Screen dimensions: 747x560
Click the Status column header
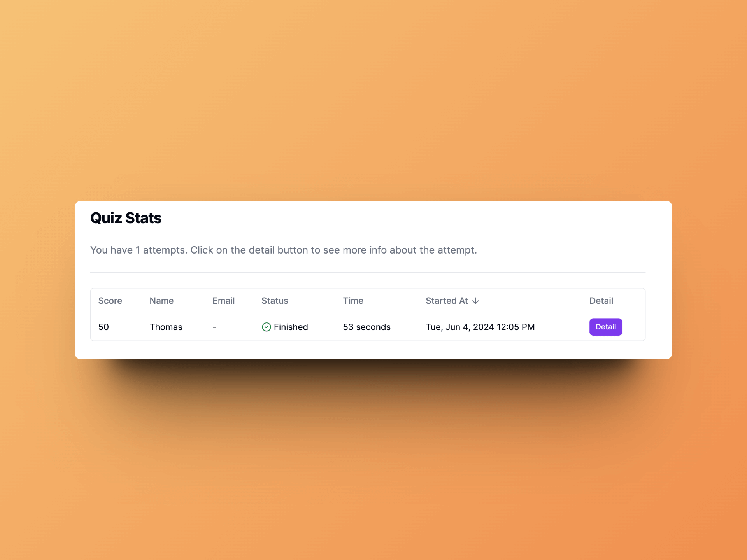coord(275,301)
